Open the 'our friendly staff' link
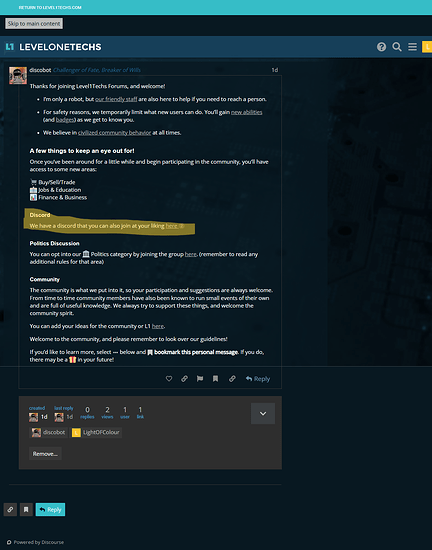Image resolution: width=432 pixels, height=550 pixels. pyautogui.click(x=116, y=99)
